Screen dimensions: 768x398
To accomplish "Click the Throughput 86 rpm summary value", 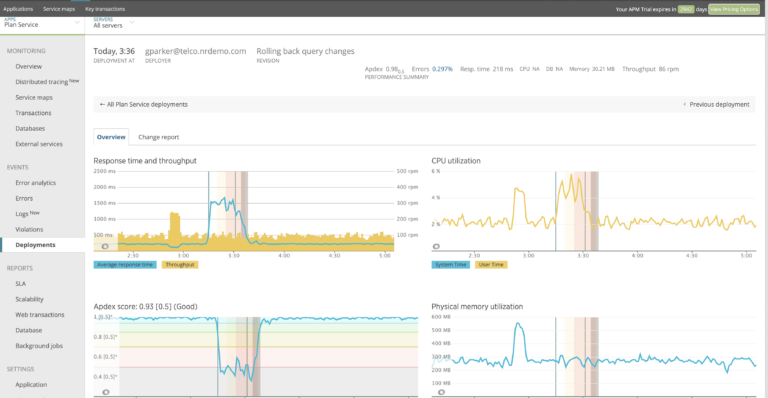I will [x=650, y=69].
